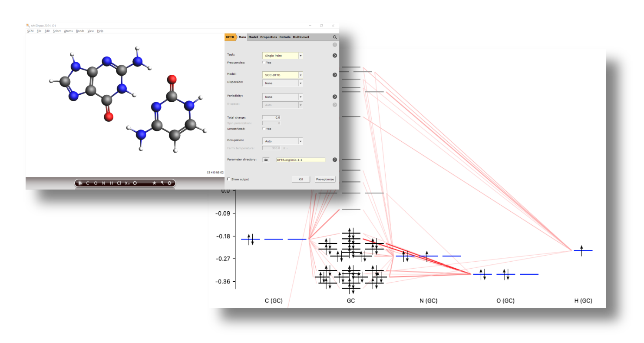Switch to the Details tab
Image resolution: width=644 pixels, height=343 pixels.
click(285, 37)
